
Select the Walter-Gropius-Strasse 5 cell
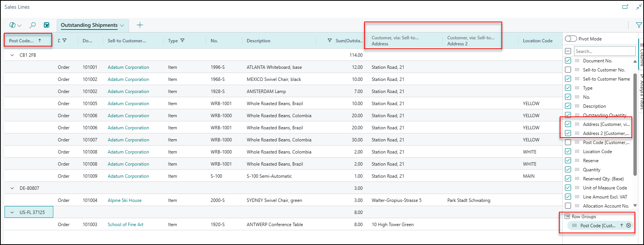click(x=396, y=200)
